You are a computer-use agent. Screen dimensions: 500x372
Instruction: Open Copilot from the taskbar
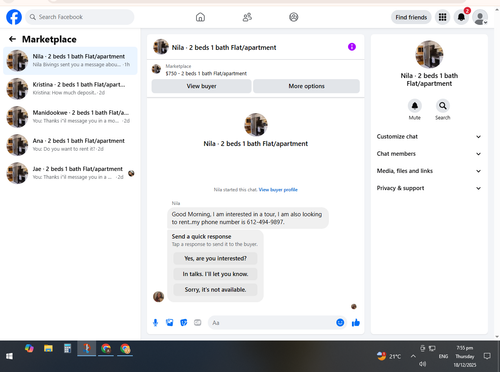pyautogui.click(x=29, y=349)
